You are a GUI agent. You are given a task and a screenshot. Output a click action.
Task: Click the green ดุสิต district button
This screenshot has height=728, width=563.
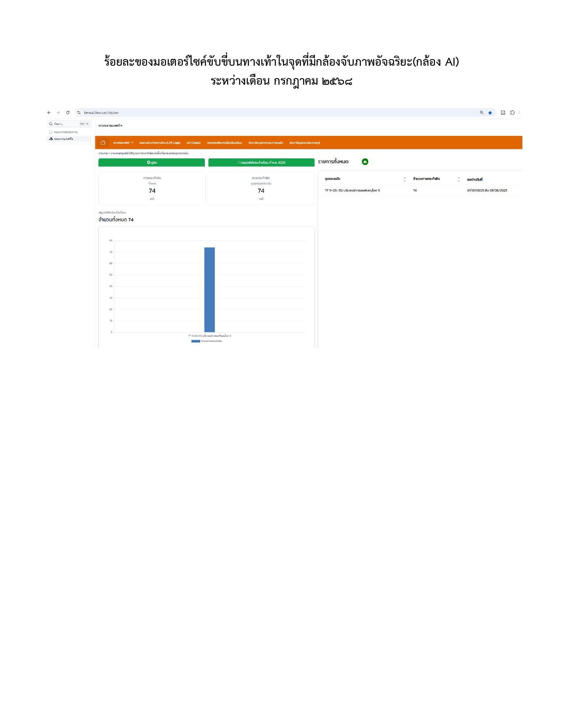151,162
